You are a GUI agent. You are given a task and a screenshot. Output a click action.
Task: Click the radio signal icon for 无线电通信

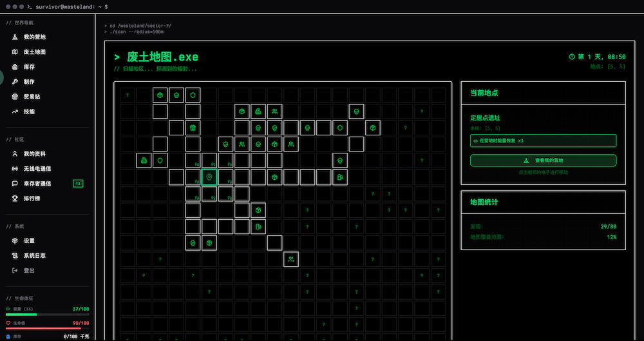pos(15,169)
